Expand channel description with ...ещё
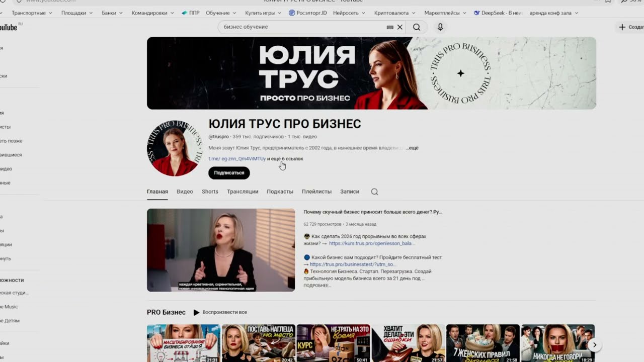This screenshot has height=362, width=644. (412, 148)
